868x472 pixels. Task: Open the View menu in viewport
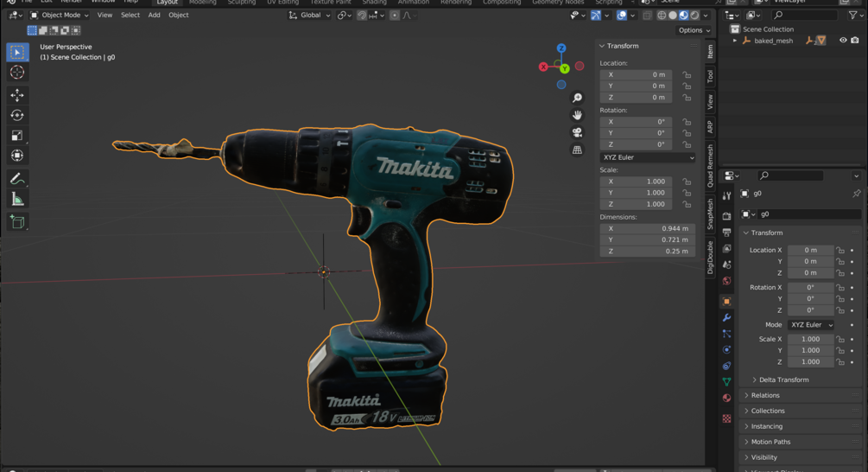coord(105,16)
